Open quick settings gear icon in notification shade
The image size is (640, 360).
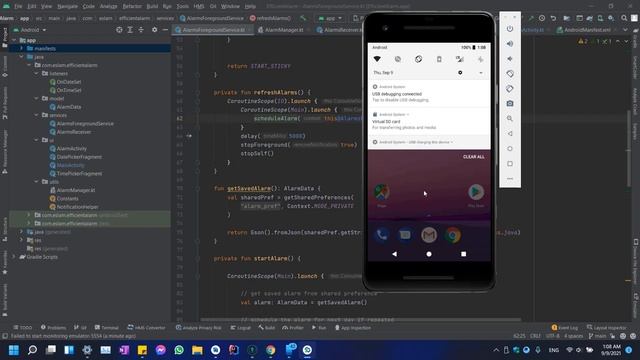pos(460,73)
